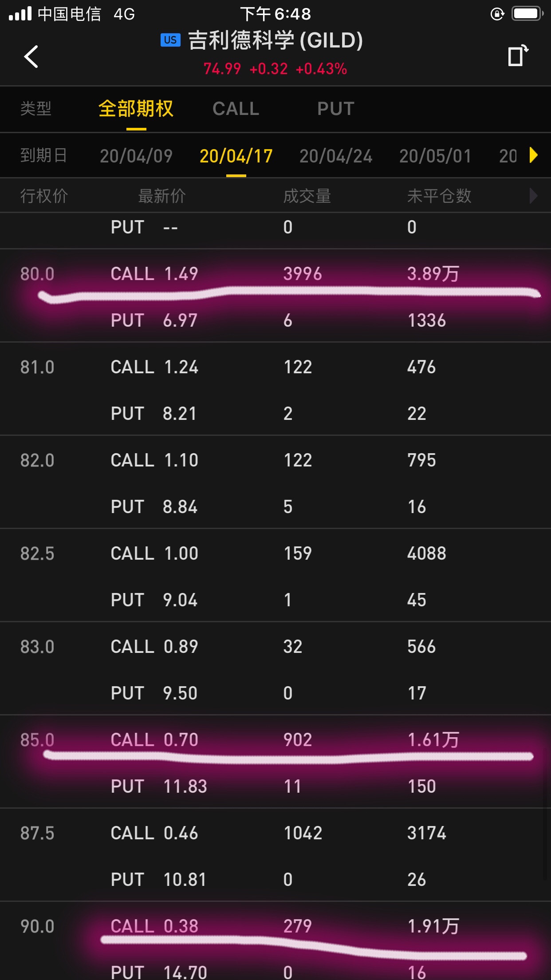Choose expiration date 20/04/09
This screenshot has height=980, width=551.
[136, 156]
